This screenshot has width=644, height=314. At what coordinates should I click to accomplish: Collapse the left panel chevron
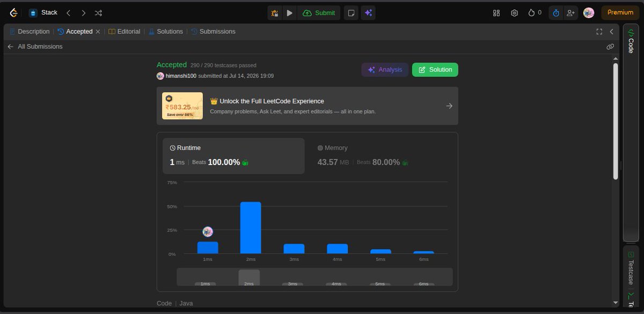611,32
